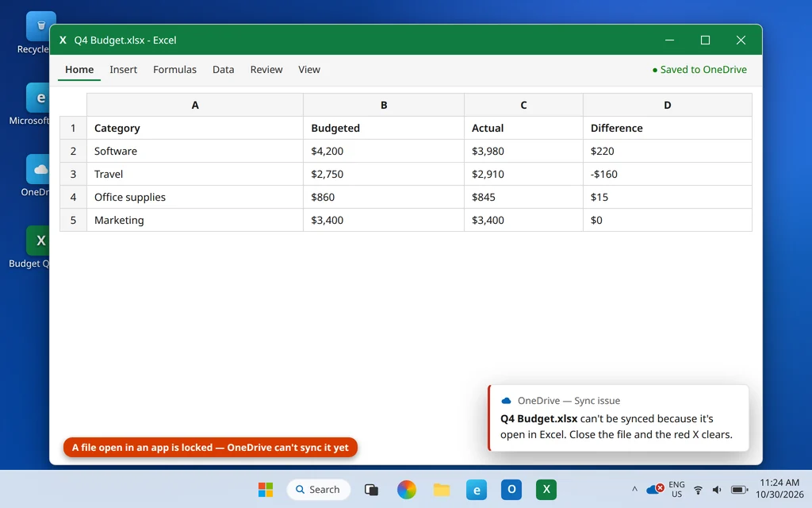The height and width of the screenshot is (508, 812).
Task: Open the clock showing 11:24 AM
Action: [779, 489]
